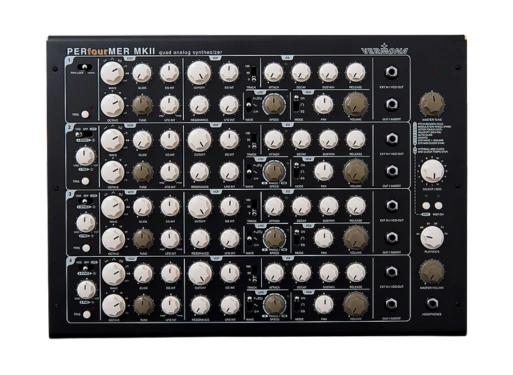Toggle channel 1 LFO wave switch
The width and height of the screenshot is (513, 375).
click(x=249, y=105)
